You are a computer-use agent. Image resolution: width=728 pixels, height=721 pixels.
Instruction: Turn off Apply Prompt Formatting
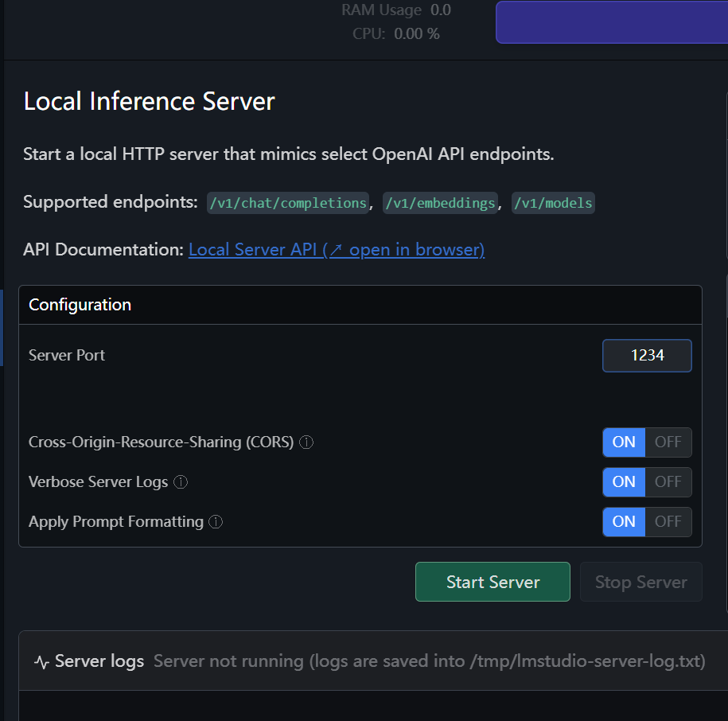click(668, 522)
